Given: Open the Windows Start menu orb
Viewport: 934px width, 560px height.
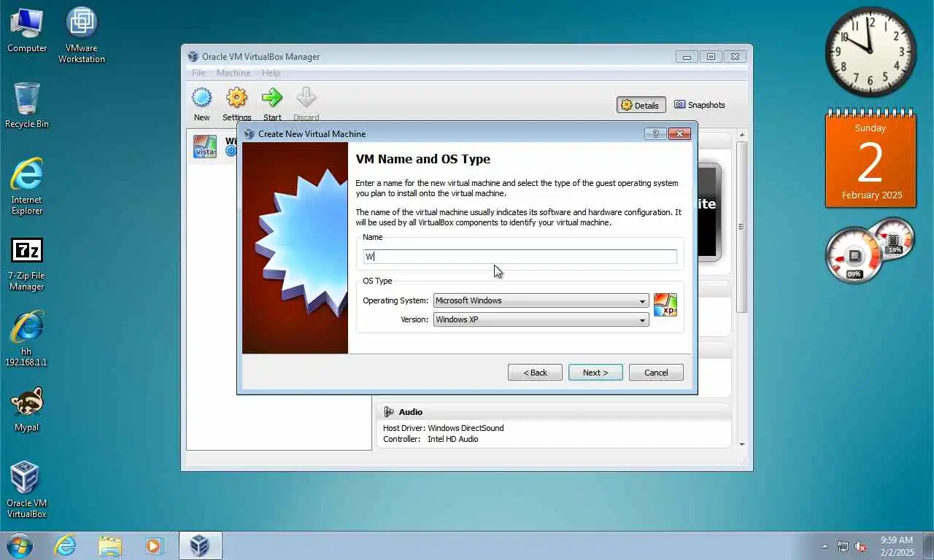Looking at the screenshot, I should (x=19, y=545).
